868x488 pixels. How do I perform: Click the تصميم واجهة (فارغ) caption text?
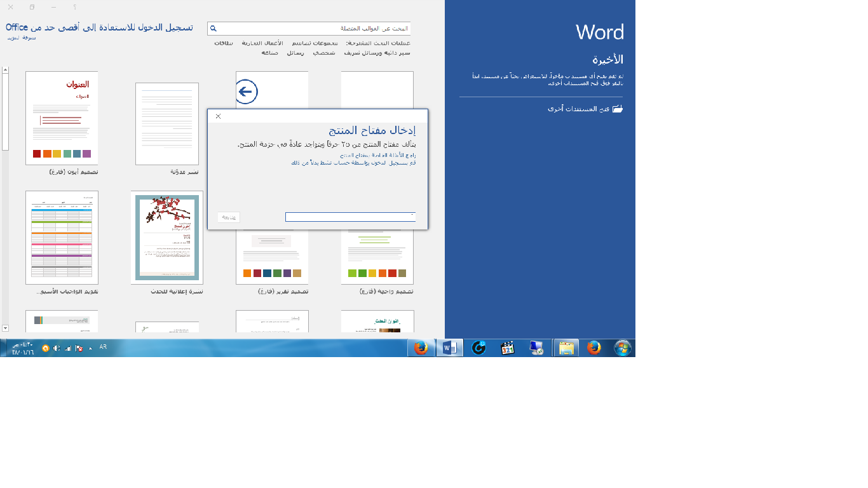386,292
